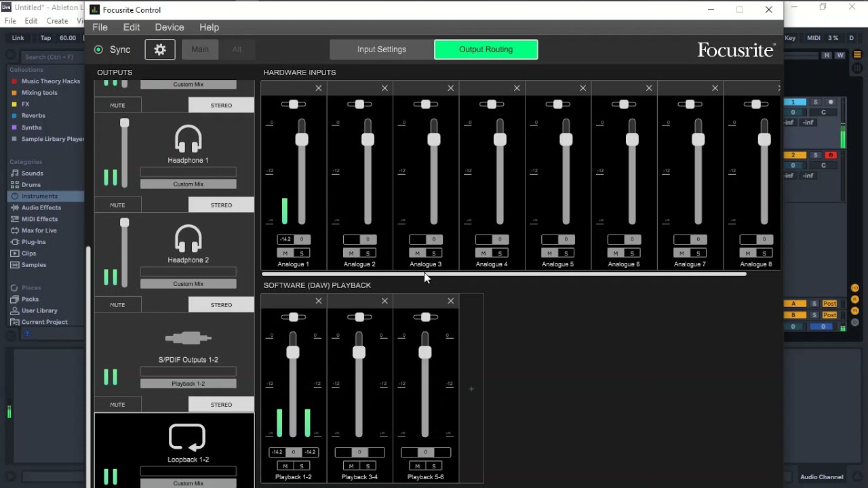Open the Device menu
The image size is (868, 488).
point(170,27)
